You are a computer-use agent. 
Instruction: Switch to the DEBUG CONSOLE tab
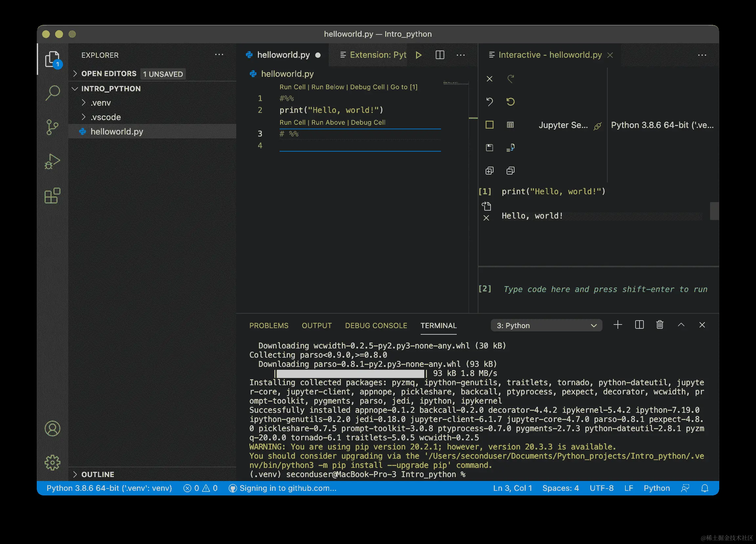(x=376, y=325)
